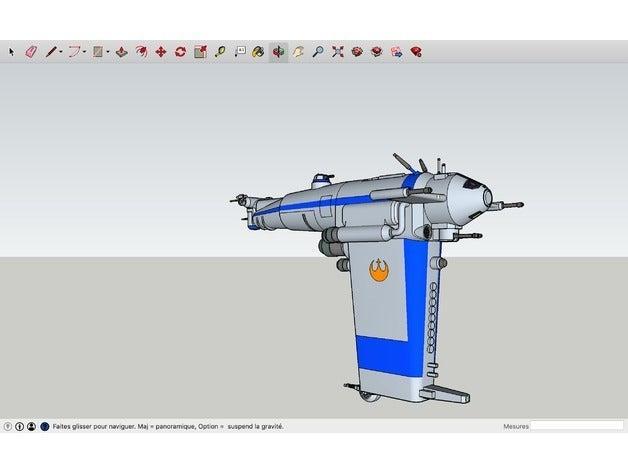Click the Zoom Extents tool
Viewport: 628px width, 472px height.
(338, 52)
